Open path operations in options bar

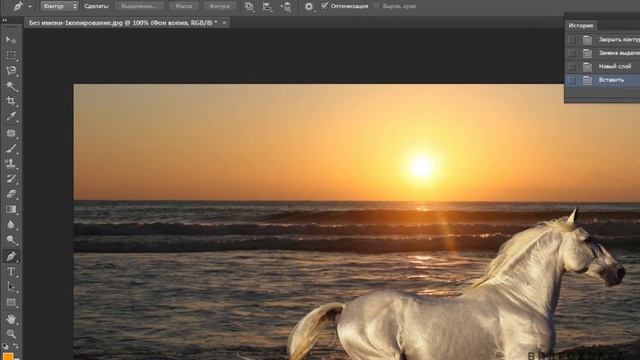[249, 6]
